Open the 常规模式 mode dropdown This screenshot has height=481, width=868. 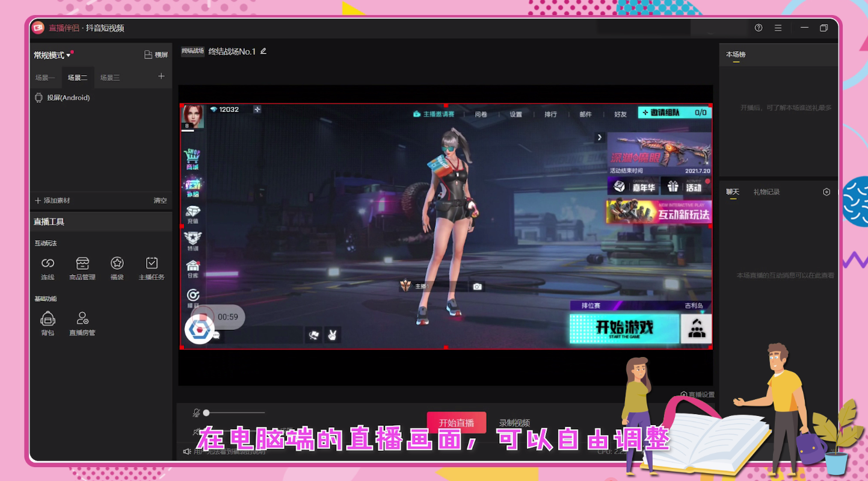click(x=52, y=55)
